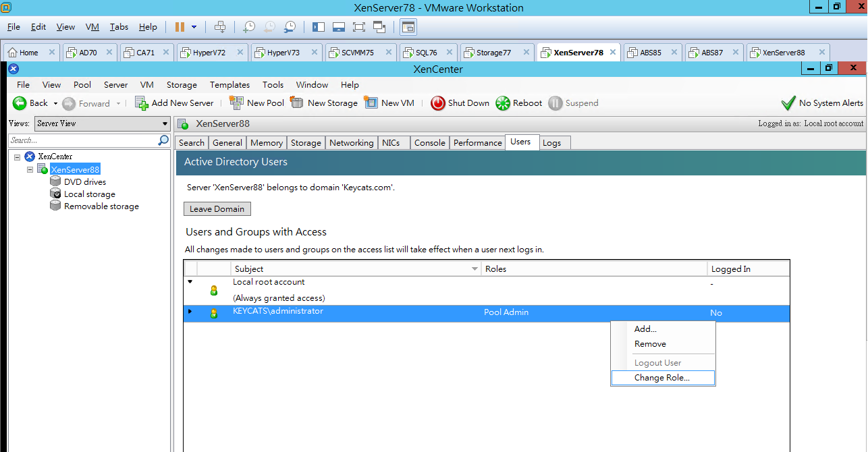868x452 pixels.
Task: Open the Server View dropdown
Action: [x=103, y=123]
